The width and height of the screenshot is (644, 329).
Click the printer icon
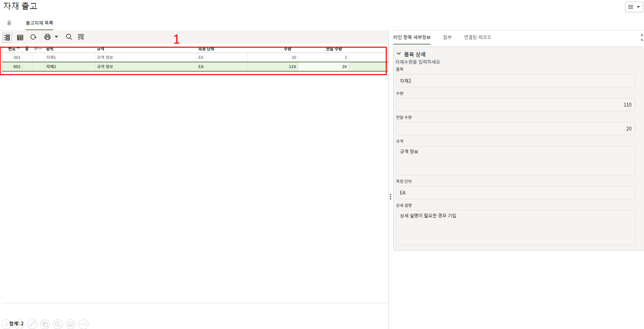pos(47,37)
